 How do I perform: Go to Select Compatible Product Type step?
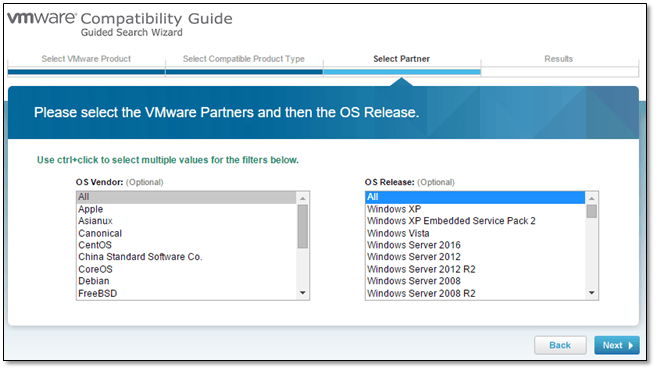click(x=243, y=59)
